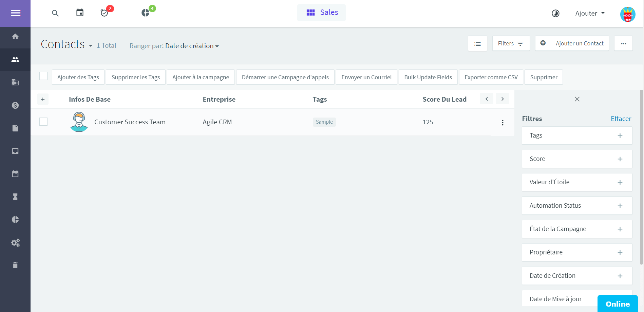Viewport: 644px width, 312px height.
Task: Click Supprimer les Tags
Action: tap(136, 77)
